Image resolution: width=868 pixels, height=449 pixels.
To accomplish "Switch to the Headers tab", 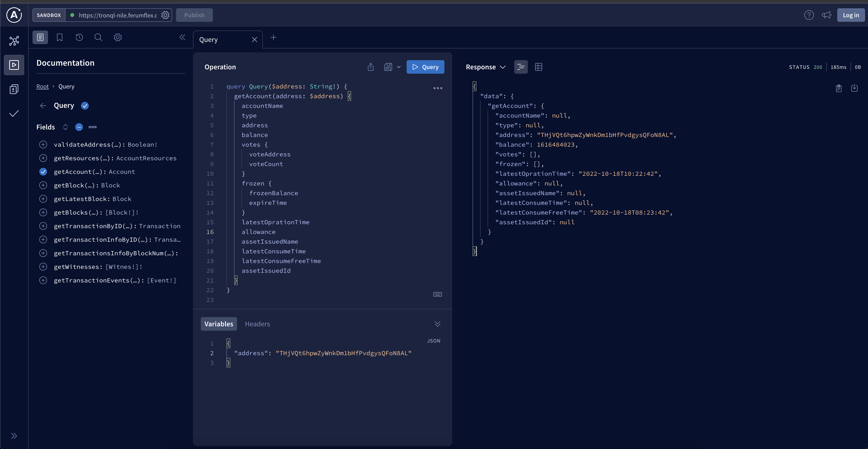I will coord(257,324).
